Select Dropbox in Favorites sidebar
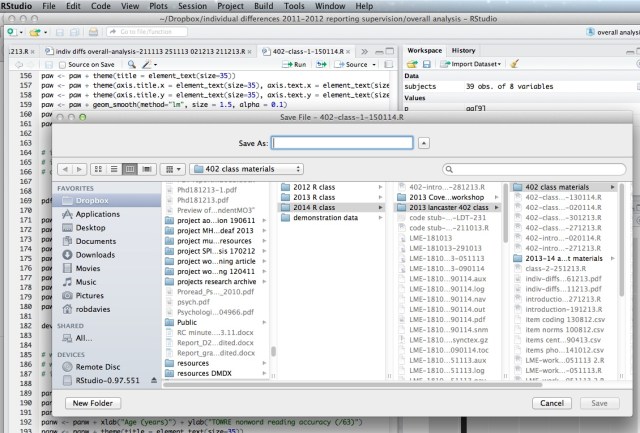Viewport: 640px width, 433px height. (107, 200)
